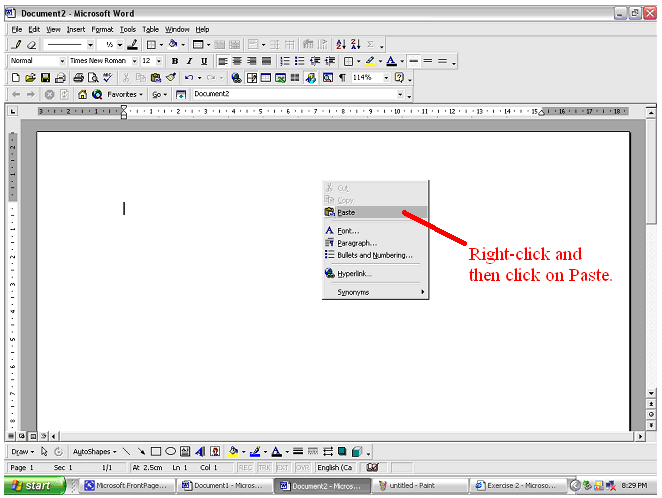Viewport: 662px width, 498px height.
Task: Click Tables and Borders toolbar icon
Action: [252, 78]
